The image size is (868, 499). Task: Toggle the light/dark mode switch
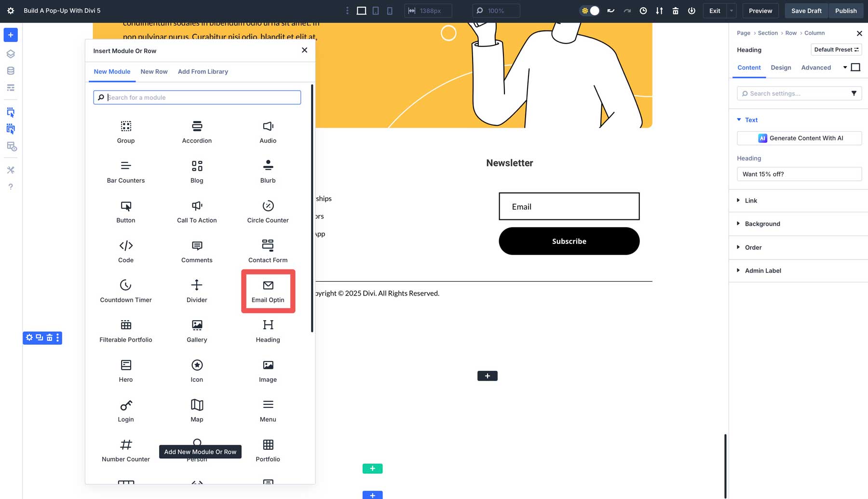[x=589, y=10]
